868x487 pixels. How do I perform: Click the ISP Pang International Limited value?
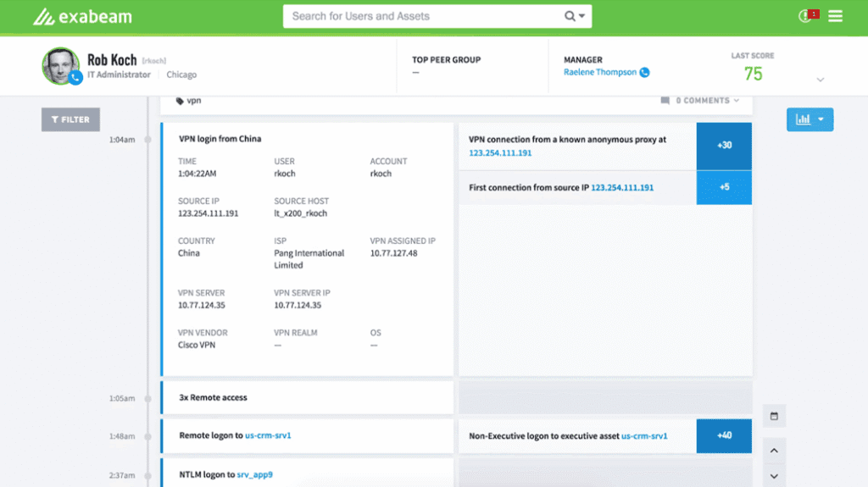(309, 259)
